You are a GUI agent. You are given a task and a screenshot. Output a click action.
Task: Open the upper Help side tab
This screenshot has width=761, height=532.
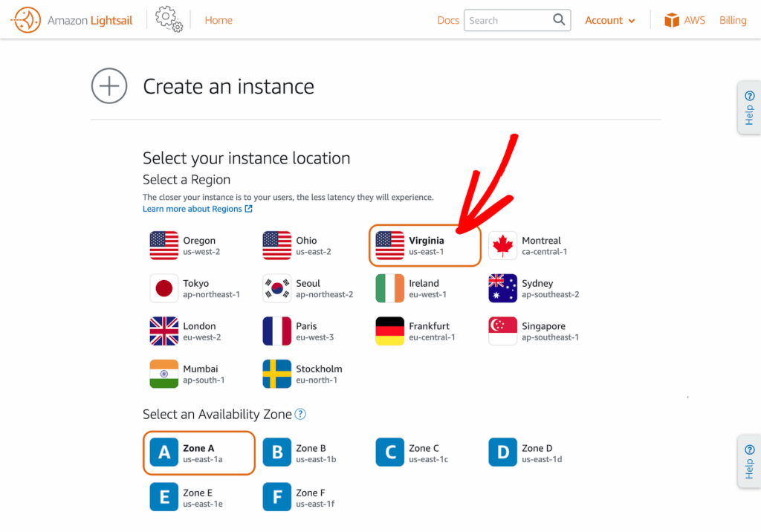point(749,108)
